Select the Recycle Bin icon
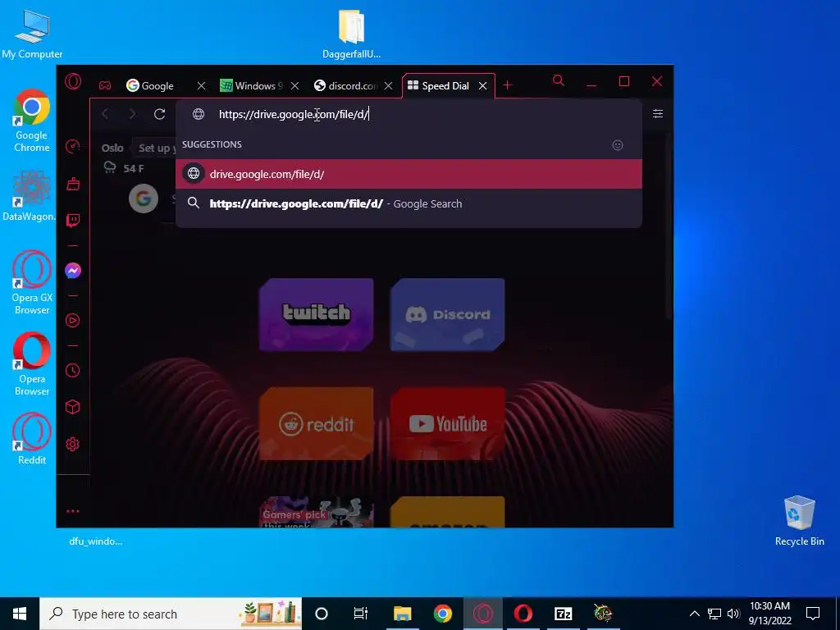Screen dimensions: 840x630 pos(799,521)
